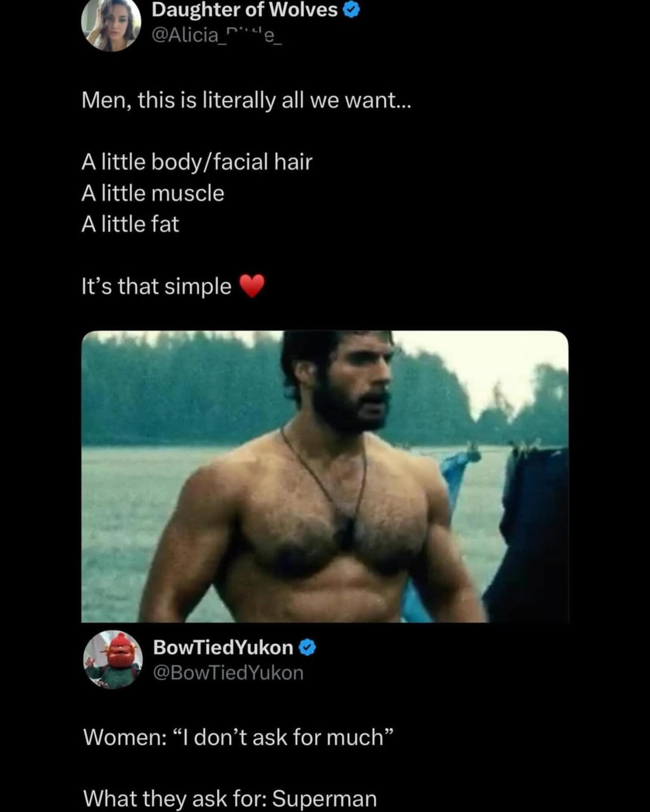Click "Men, this is literally all we want..." text
This screenshot has height=812, width=650.
pyautogui.click(x=246, y=100)
